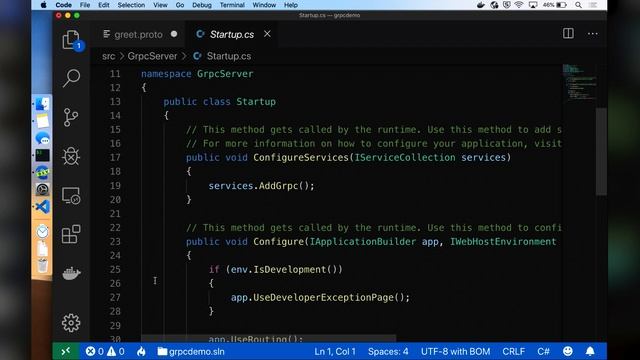Open the Search view in the activity bar
Screen dimensions: 640x360
click(71, 78)
